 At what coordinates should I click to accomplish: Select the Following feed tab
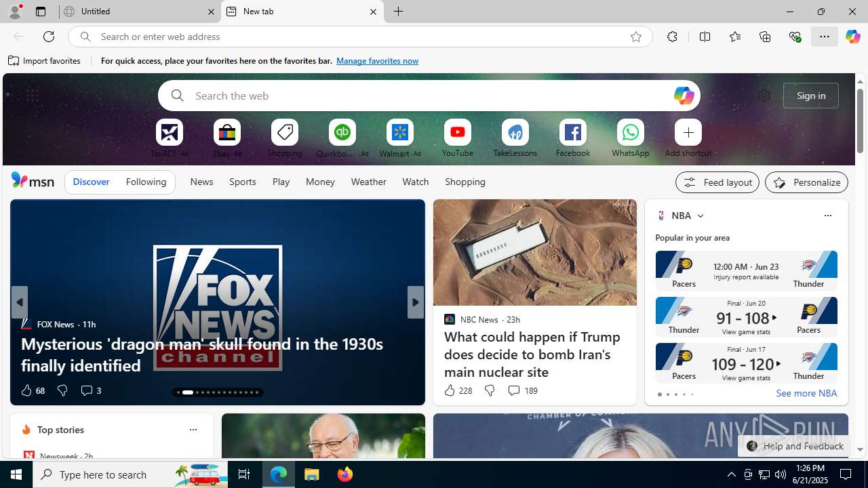coord(146,182)
